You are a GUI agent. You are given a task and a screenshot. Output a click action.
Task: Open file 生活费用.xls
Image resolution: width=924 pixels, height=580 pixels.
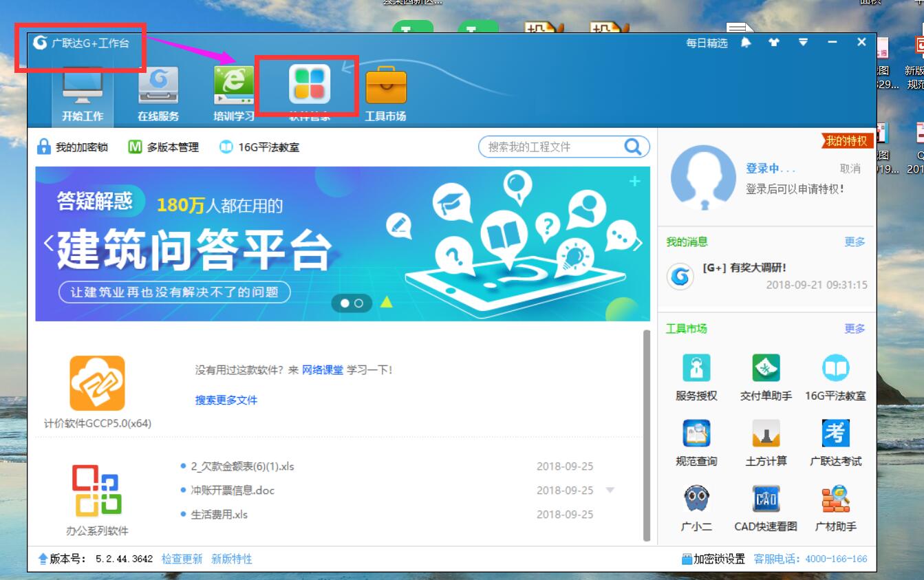tap(219, 515)
